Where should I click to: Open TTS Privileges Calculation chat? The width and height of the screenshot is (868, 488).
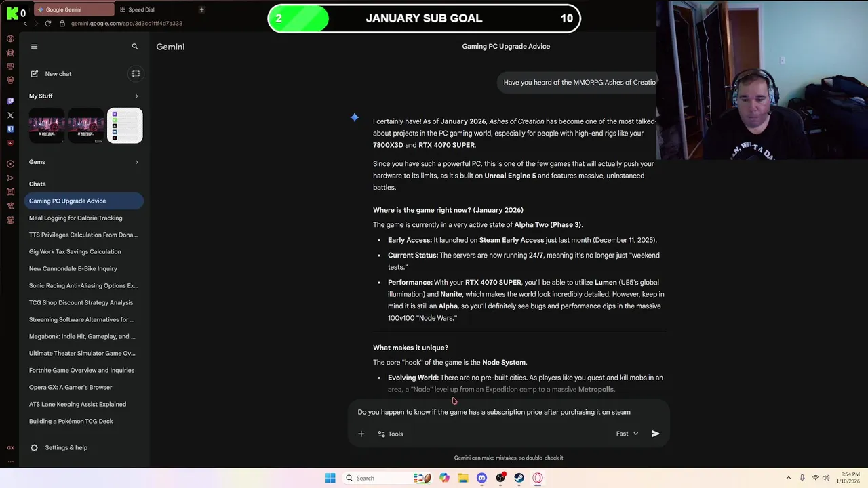pyautogui.click(x=84, y=235)
